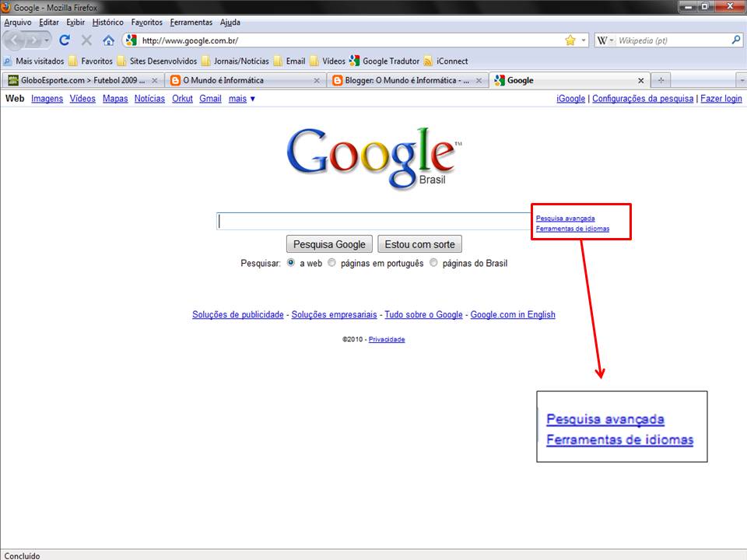Open the Google Tradutor bookmark
This screenshot has height=560, width=747.
coord(384,61)
